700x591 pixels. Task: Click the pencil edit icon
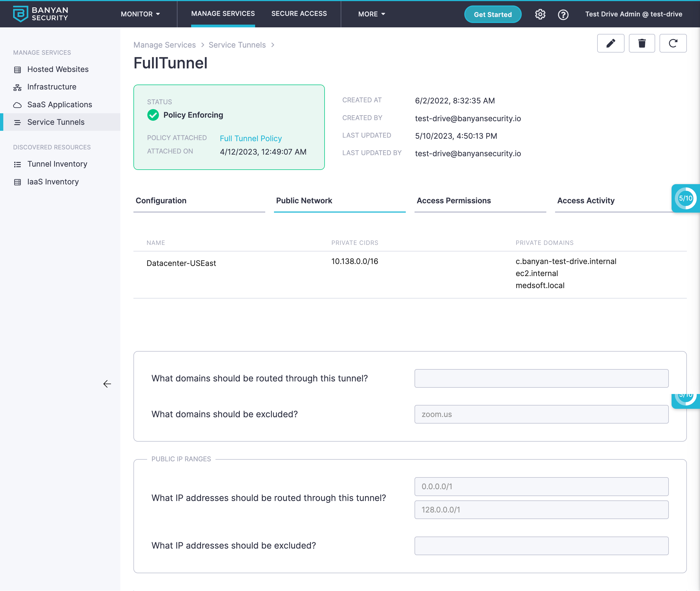click(610, 43)
